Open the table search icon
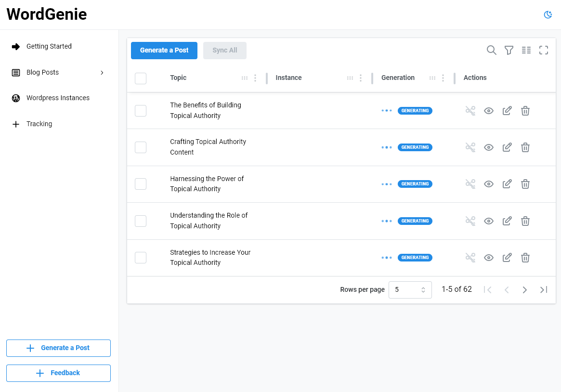Screen dimensions: 561x392 pos(491,50)
